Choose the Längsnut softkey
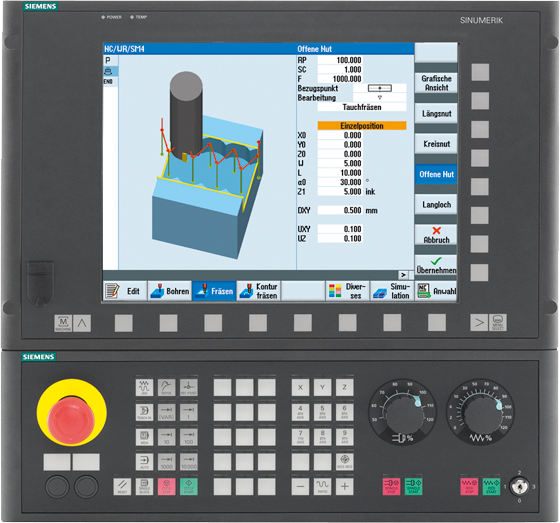 point(436,114)
